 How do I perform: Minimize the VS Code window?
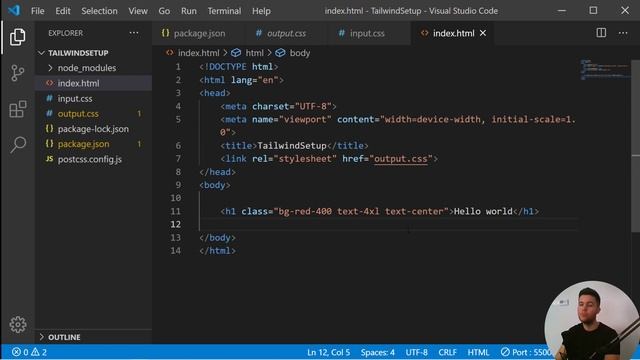(562, 11)
